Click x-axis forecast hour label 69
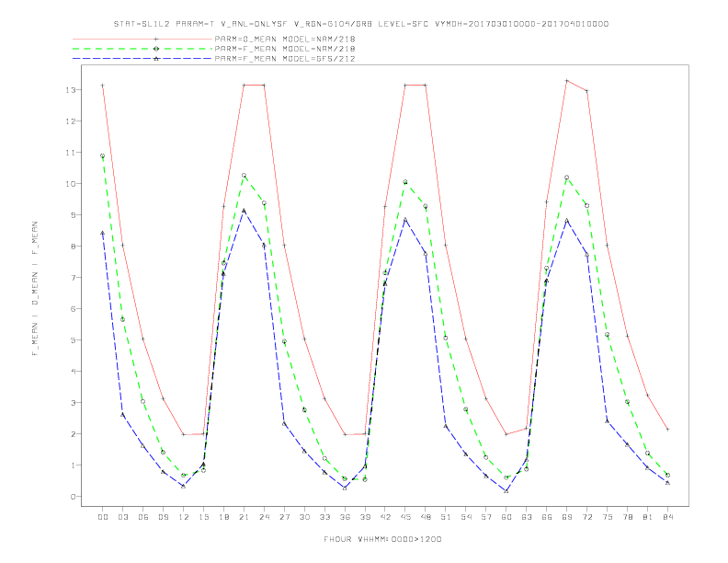 [567, 517]
